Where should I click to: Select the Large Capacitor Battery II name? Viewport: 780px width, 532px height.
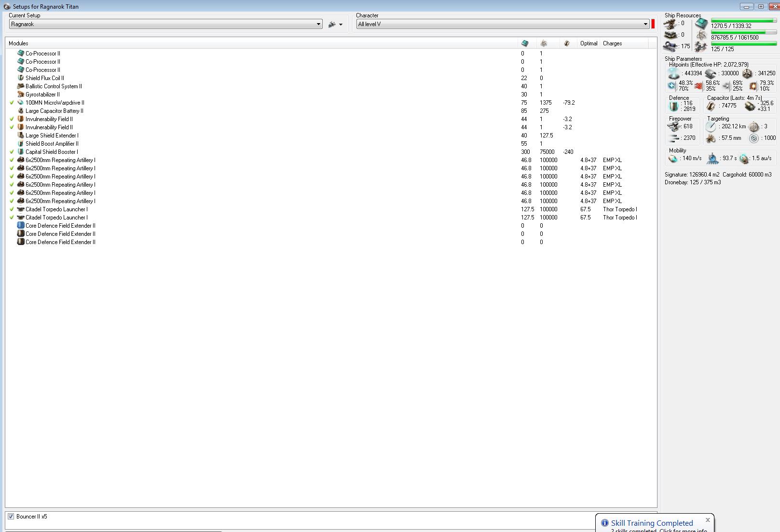54,111
